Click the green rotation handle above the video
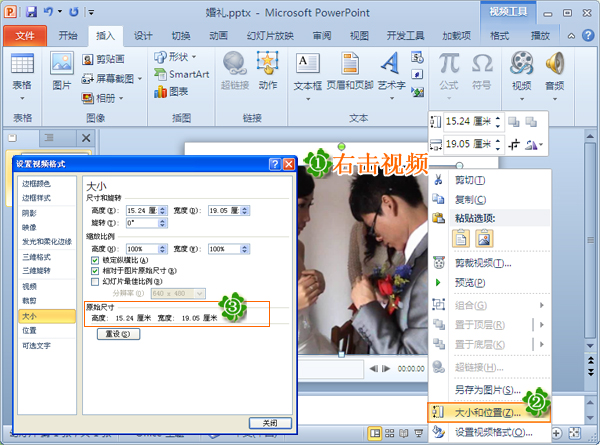The width and height of the screenshot is (600, 445). coord(341,146)
